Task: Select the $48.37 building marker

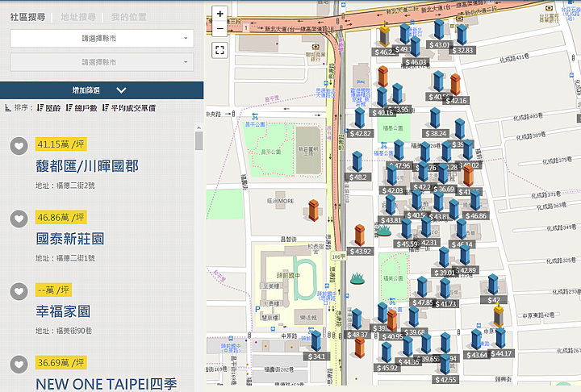Action: [x=357, y=319]
